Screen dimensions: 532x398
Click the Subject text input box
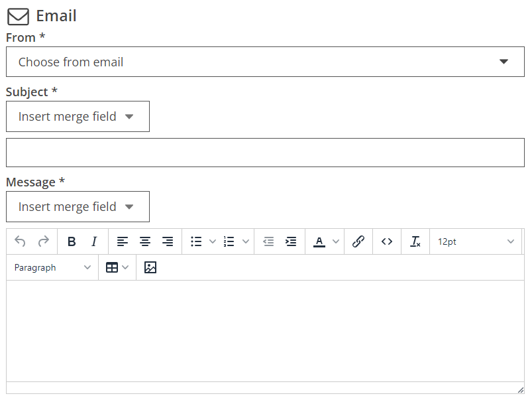pyautogui.click(x=265, y=153)
